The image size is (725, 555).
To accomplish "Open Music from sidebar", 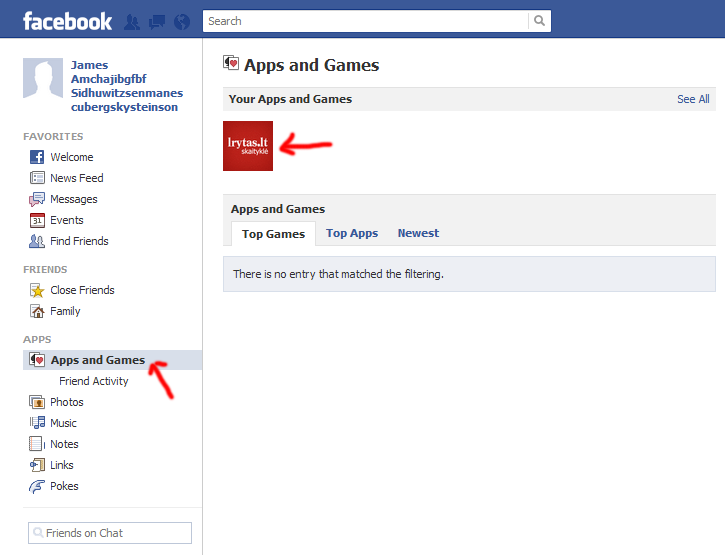I will click(x=63, y=423).
